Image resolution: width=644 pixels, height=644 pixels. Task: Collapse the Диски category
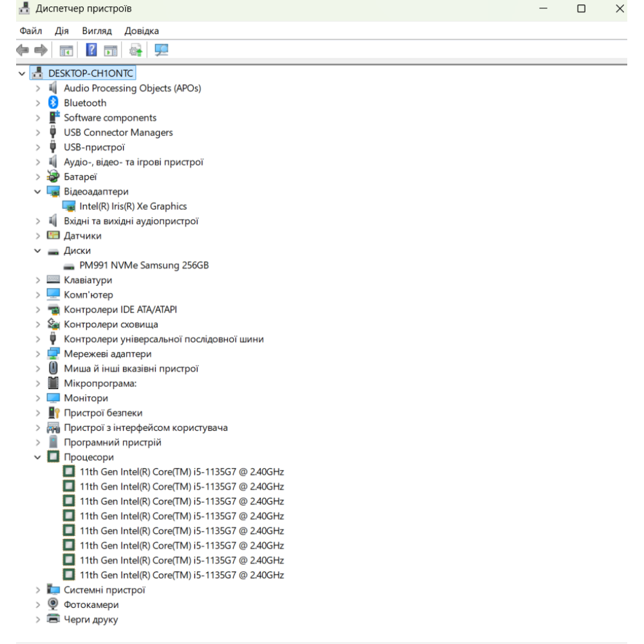[x=38, y=251]
